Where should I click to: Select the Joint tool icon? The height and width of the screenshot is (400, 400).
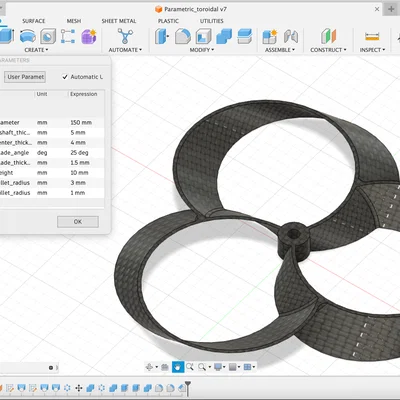(x=291, y=36)
